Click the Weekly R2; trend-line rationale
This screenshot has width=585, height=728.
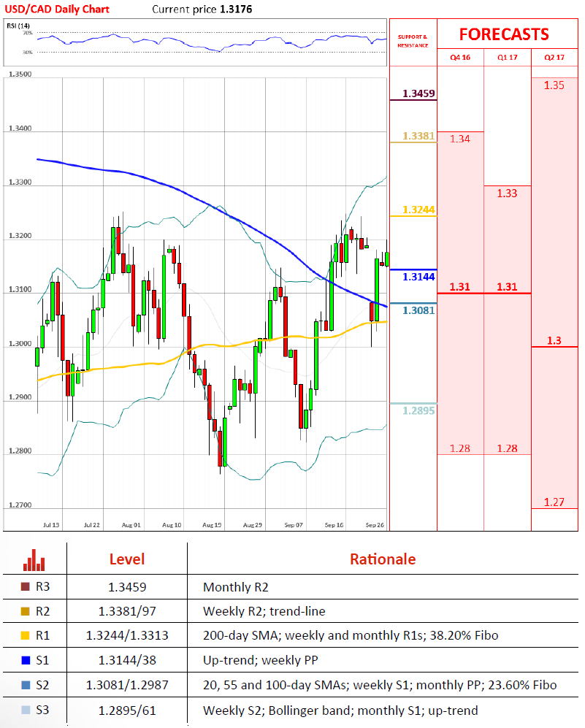[264, 611]
